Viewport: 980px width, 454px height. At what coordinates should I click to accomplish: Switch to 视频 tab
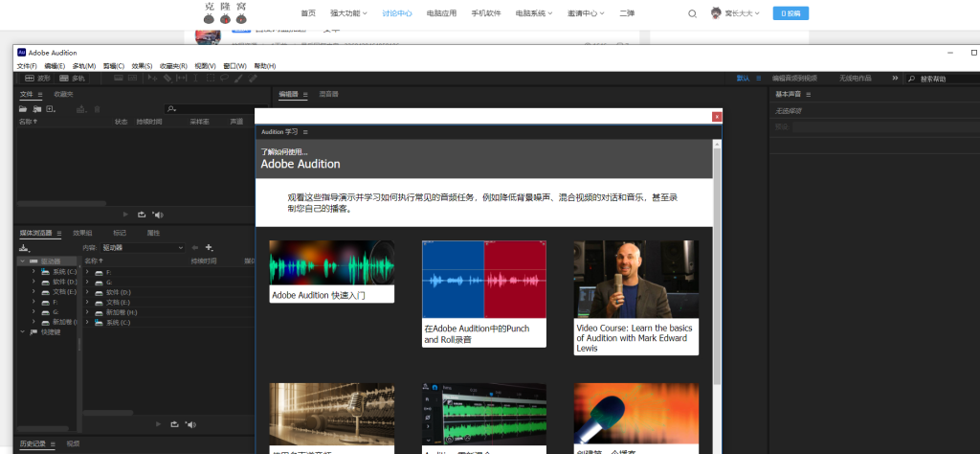[x=73, y=444]
